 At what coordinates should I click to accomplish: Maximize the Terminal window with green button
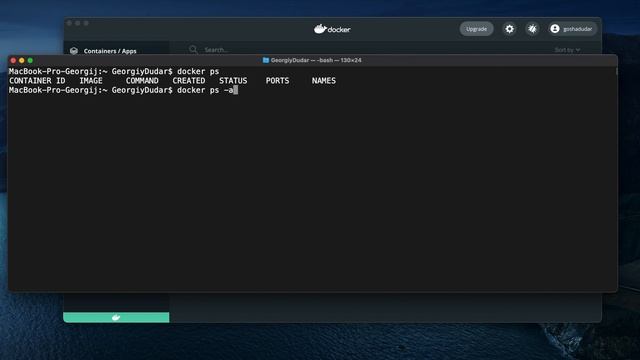(30, 60)
